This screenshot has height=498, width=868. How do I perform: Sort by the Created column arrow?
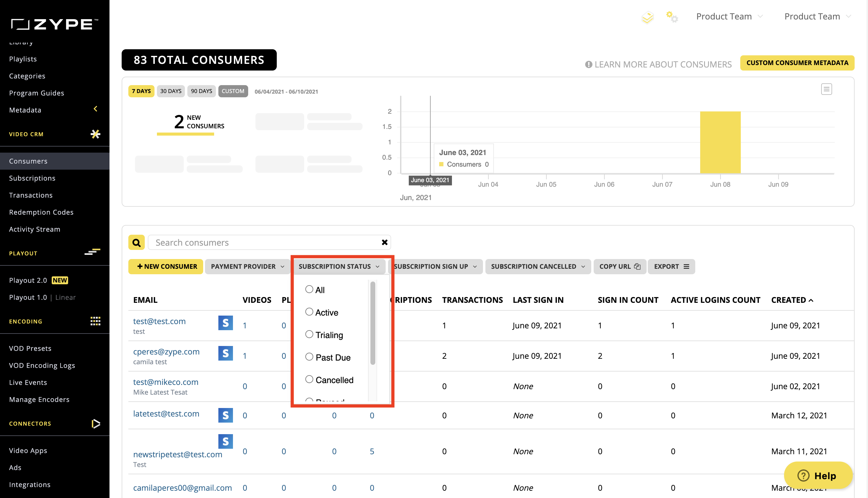[x=811, y=301]
